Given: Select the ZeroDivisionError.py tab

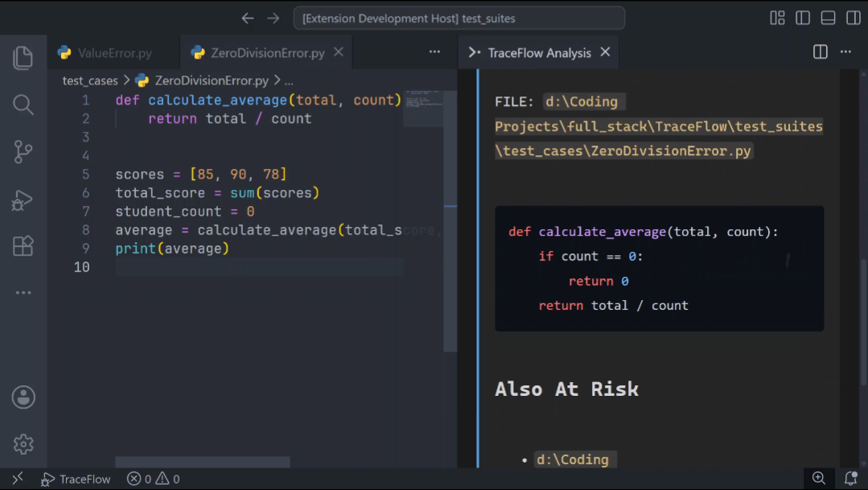Looking at the screenshot, I should click(267, 52).
